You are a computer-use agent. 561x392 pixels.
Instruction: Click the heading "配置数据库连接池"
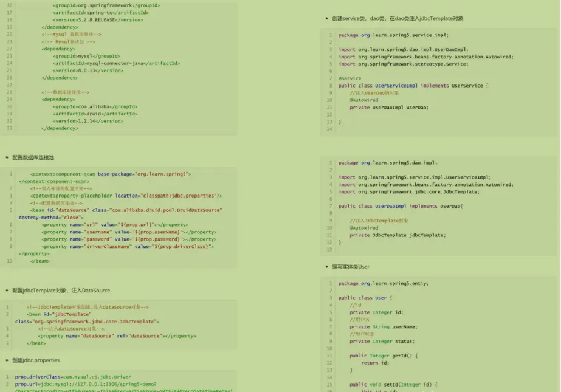[33, 157]
